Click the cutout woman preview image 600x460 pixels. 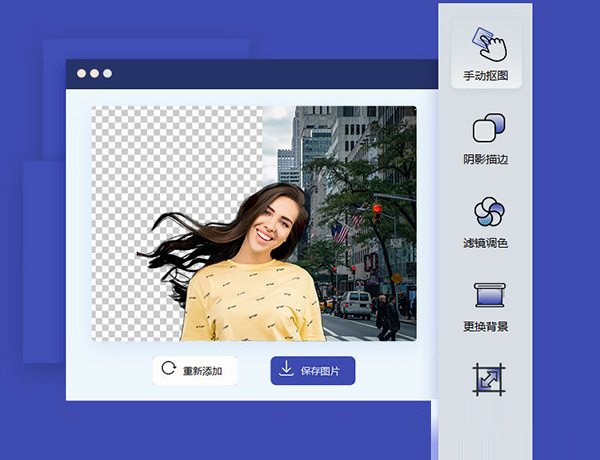coord(254,223)
